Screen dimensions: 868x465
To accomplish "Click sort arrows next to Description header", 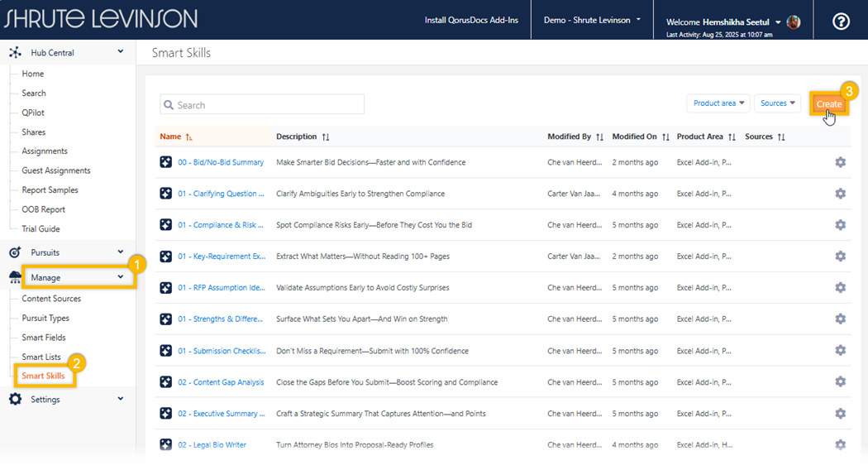I will click(x=326, y=137).
